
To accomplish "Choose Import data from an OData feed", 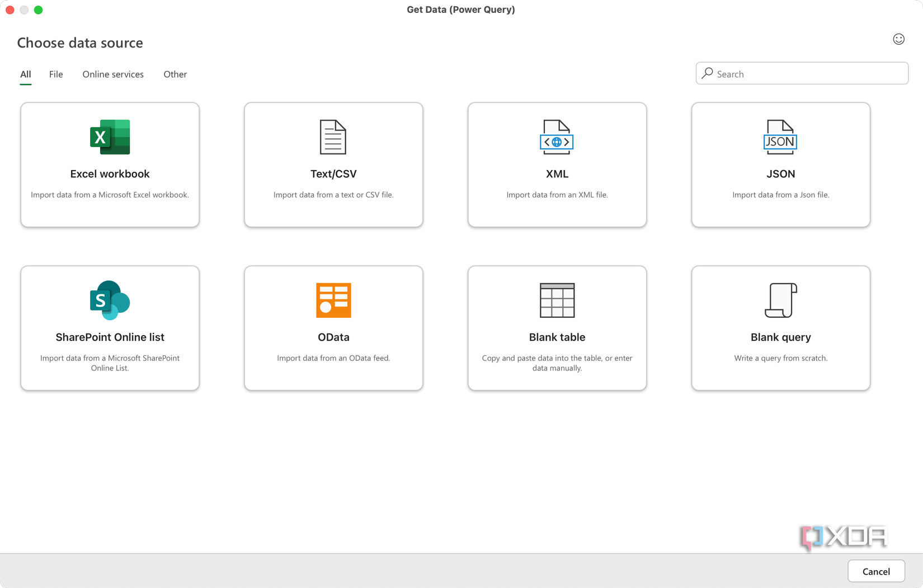I will coord(333,328).
